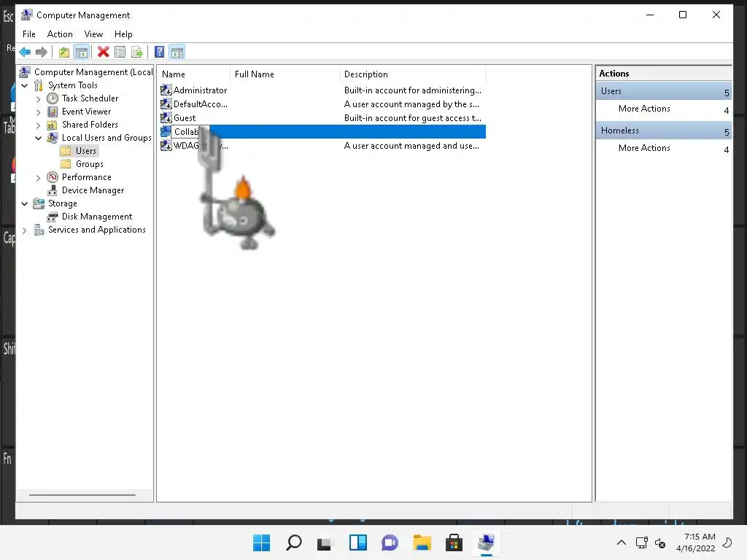Select the WDAG user row
747x560 pixels.
(323, 146)
